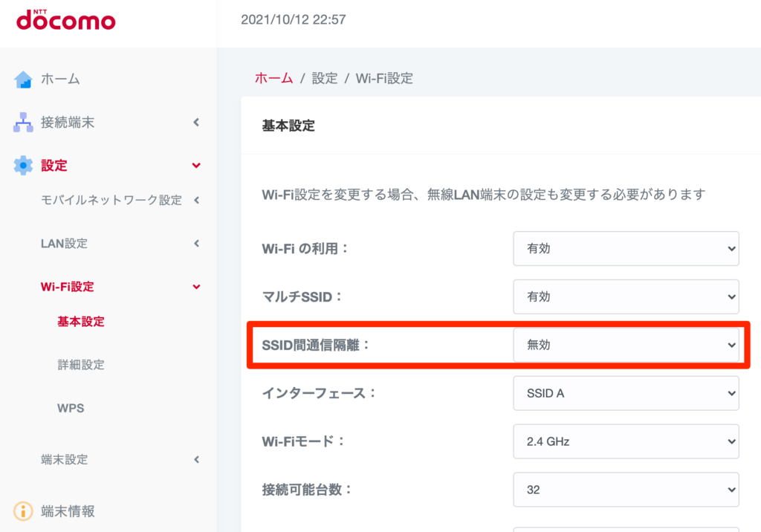Select 基本設定 in the sidebar
Screen dimensions: 761x532
pyautogui.click(x=81, y=322)
